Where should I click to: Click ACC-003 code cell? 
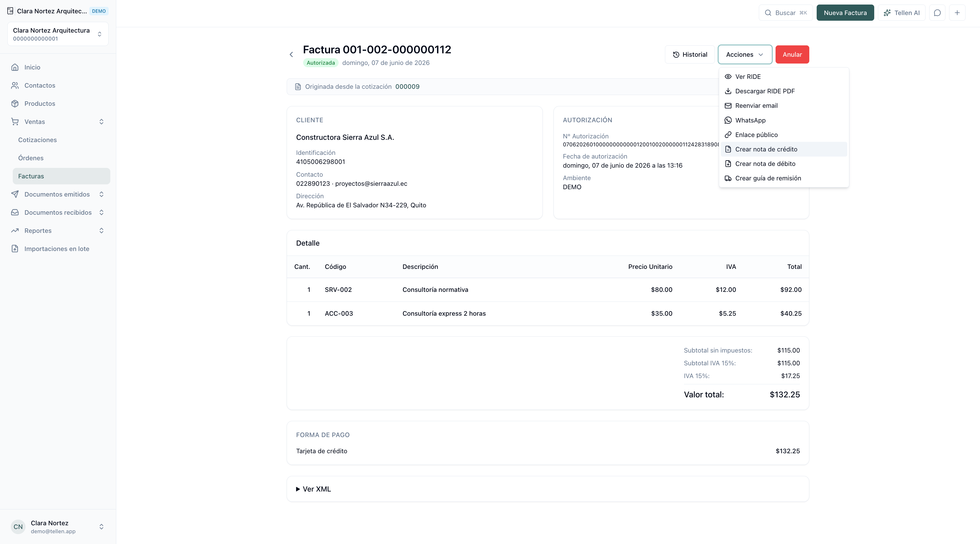[x=339, y=313]
